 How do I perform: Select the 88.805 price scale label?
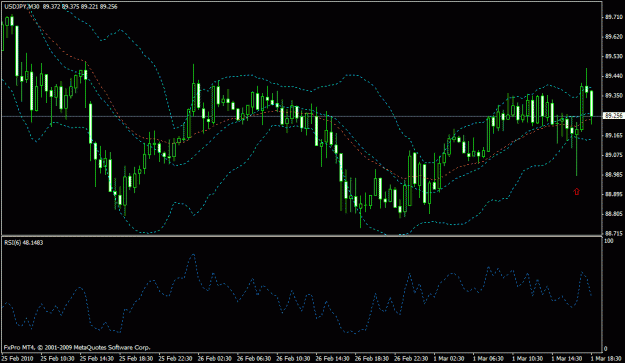(x=613, y=214)
